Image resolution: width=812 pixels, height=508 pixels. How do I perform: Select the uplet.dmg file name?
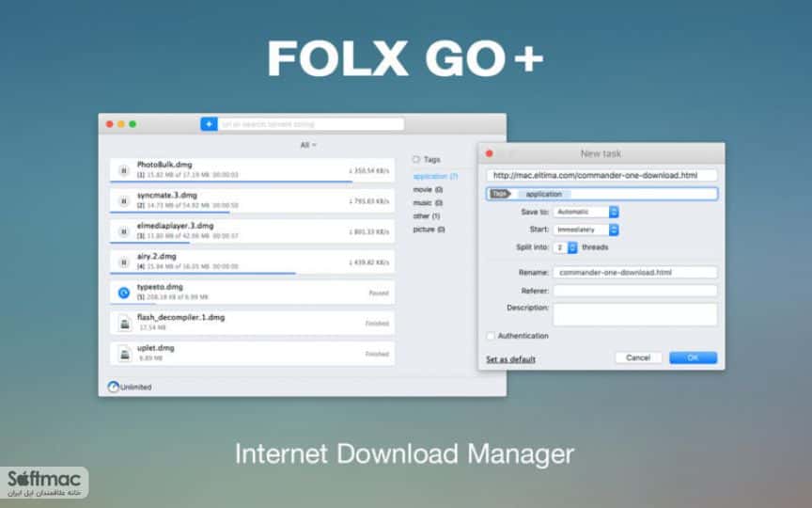(156, 348)
